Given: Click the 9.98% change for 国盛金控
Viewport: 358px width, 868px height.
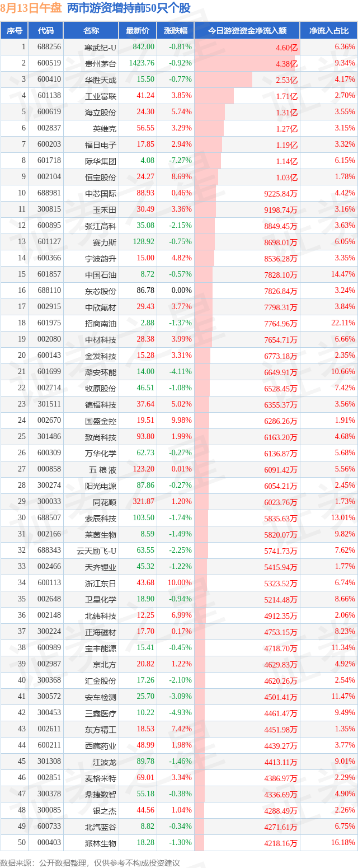Looking at the screenshot, I should tap(181, 421).
